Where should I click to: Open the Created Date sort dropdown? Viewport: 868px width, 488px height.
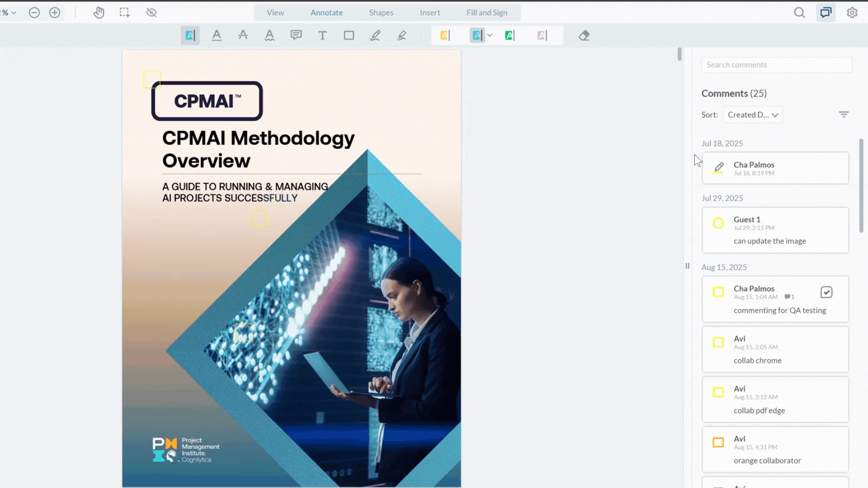coord(752,115)
